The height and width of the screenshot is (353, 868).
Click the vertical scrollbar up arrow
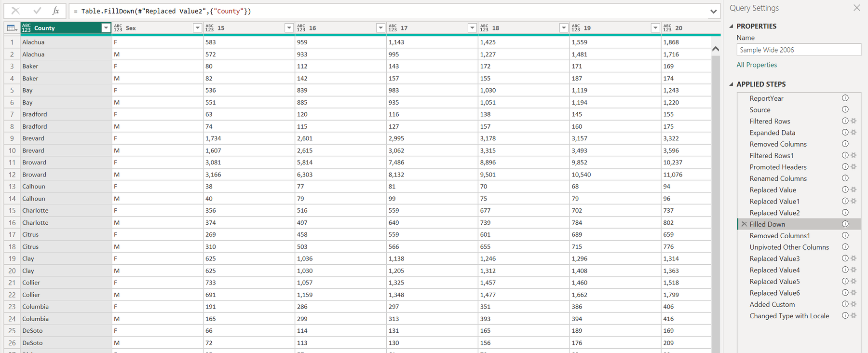[x=716, y=49]
